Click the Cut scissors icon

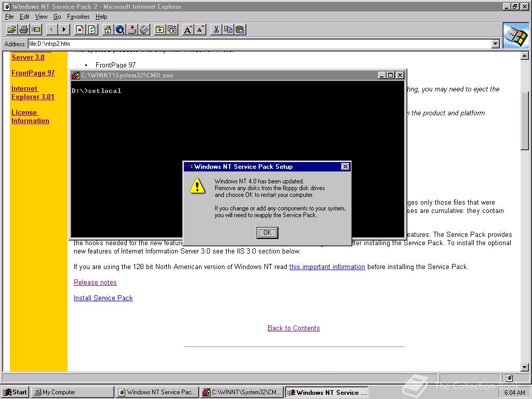point(216,30)
